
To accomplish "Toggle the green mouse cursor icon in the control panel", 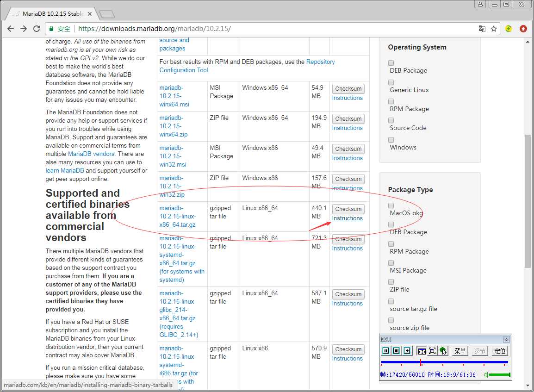I will tap(443, 351).
